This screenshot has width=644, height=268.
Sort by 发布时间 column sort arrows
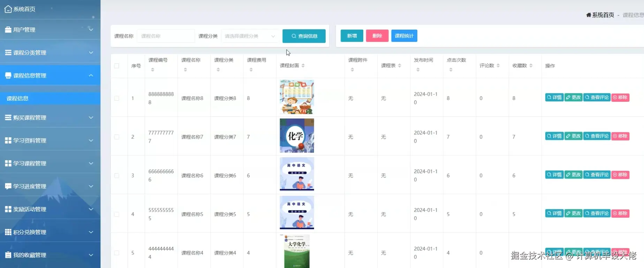tap(418, 70)
